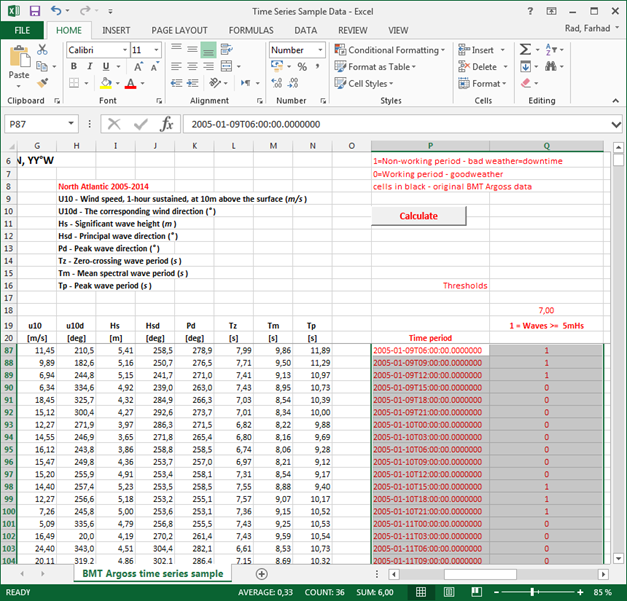Toggle Bold formatting

pyautogui.click(x=74, y=66)
